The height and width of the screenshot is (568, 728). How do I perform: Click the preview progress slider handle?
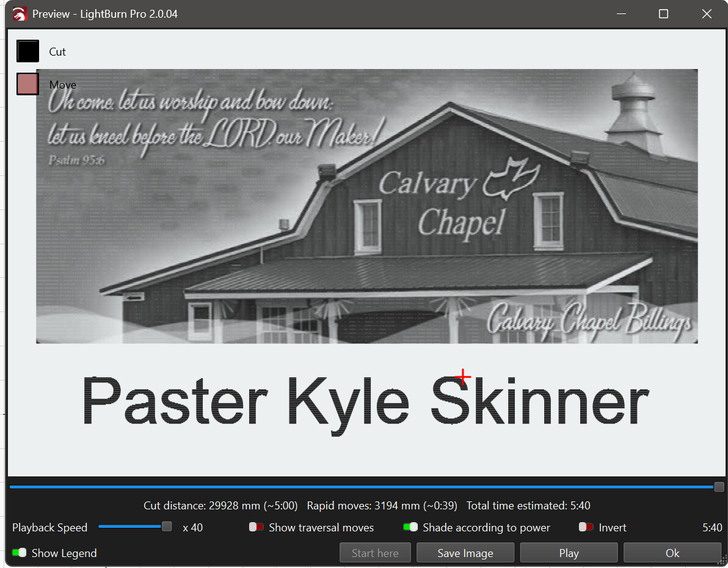click(719, 487)
